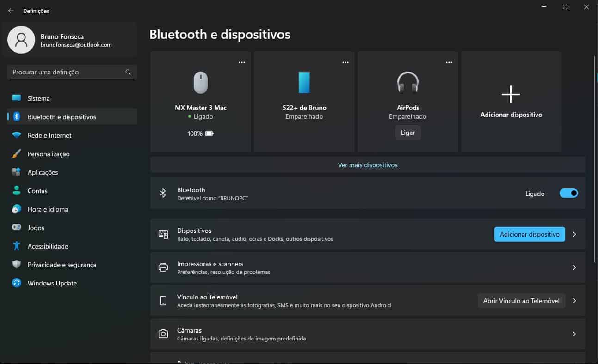Click the Hora e idioma clock icon
The image size is (598, 364).
click(x=17, y=209)
